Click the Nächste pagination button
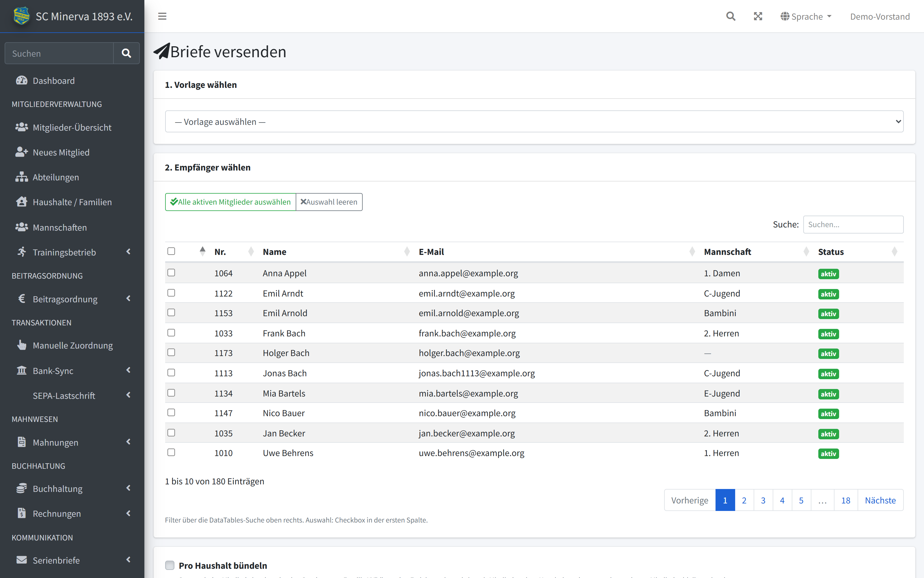Screen dimensions: 924x578 coord(880,500)
